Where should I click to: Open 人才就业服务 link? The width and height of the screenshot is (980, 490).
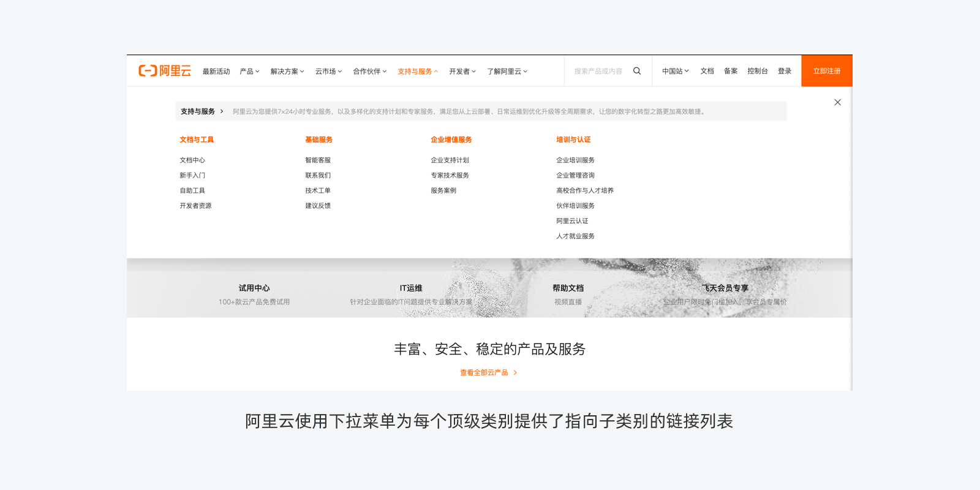pyautogui.click(x=575, y=236)
